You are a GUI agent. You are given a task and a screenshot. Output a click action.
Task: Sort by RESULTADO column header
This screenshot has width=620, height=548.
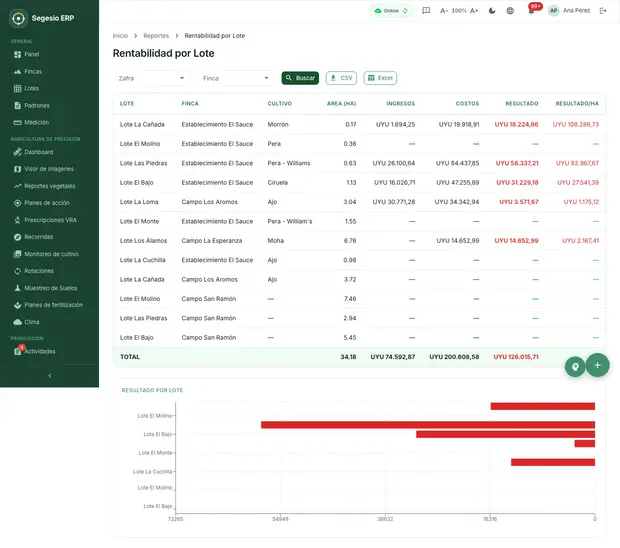[x=522, y=104]
